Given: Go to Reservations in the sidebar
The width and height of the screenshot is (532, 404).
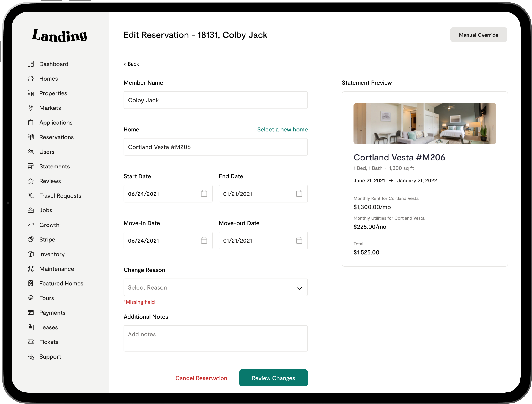Looking at the screenshot, I should (56, 137).
